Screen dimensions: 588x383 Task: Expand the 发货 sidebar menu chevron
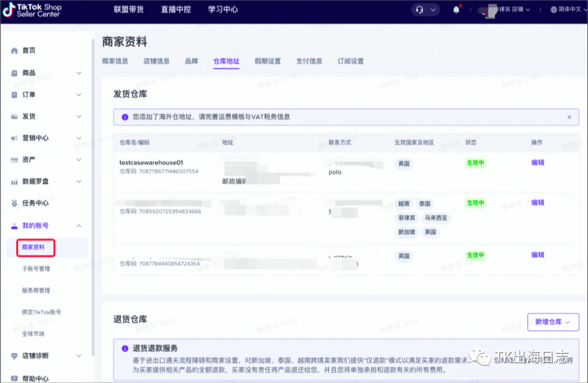[x=79, y=116]
